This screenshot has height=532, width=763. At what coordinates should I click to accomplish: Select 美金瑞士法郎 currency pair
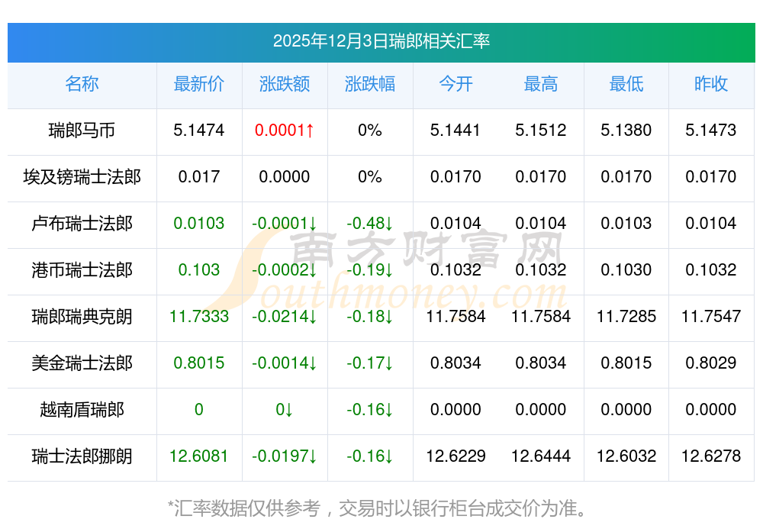[x=82, y=363]
